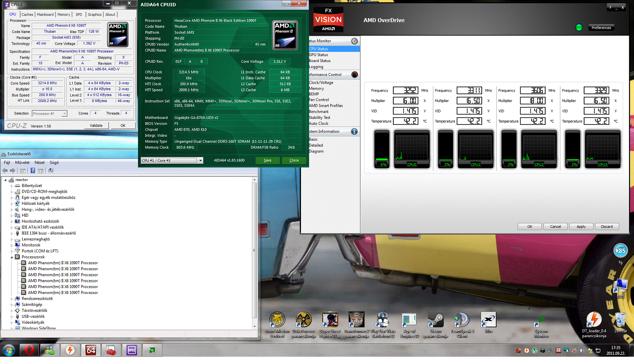Collapse the Processzorok tree node
634x364 pixels.
(12, 257)
